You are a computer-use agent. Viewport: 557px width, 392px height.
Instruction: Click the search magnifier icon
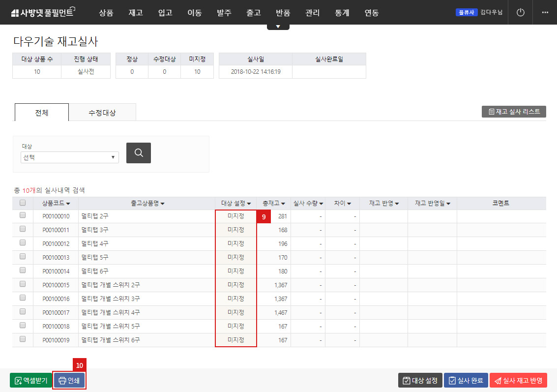[138, 153]
